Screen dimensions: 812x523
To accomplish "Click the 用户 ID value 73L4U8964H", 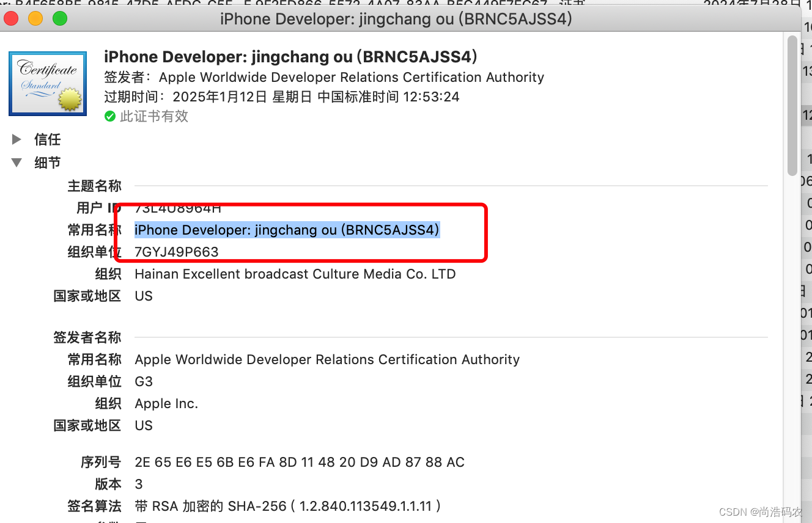I will tap(177, 208).
